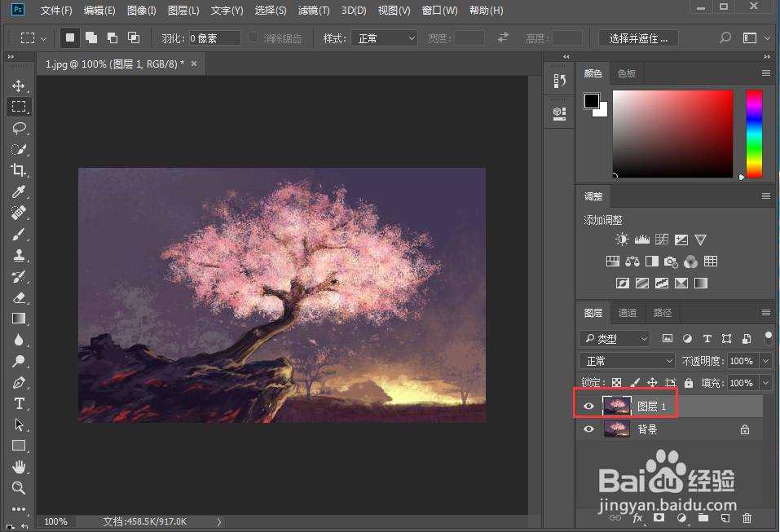Open the 填充 fill dropdown arrow

coord(766,383)
